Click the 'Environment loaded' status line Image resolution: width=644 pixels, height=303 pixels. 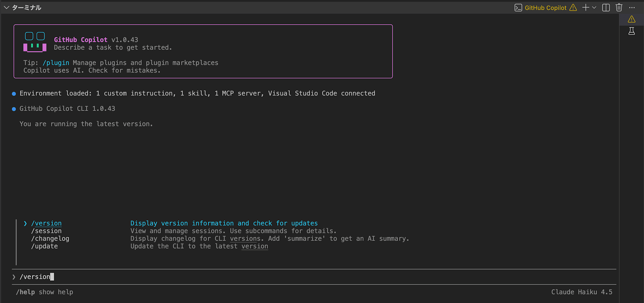click(197, 93)
